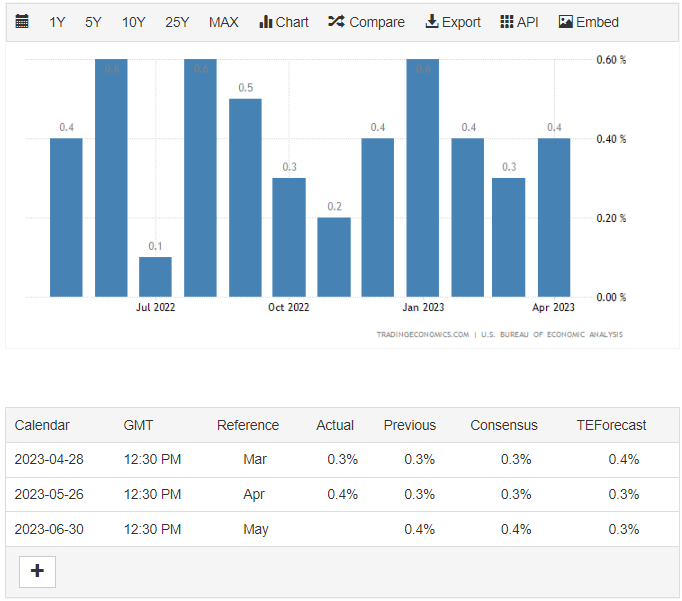Show MAX historical data range
682x601 pixels.
223,22
